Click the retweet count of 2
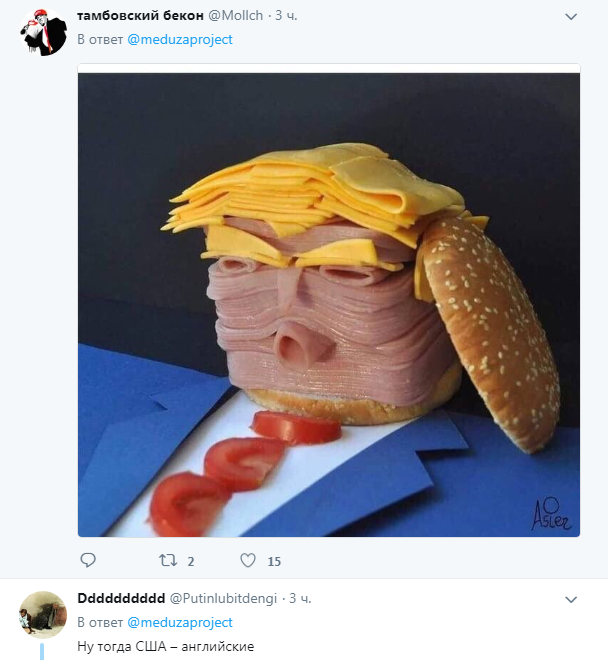 pos(190,561)
